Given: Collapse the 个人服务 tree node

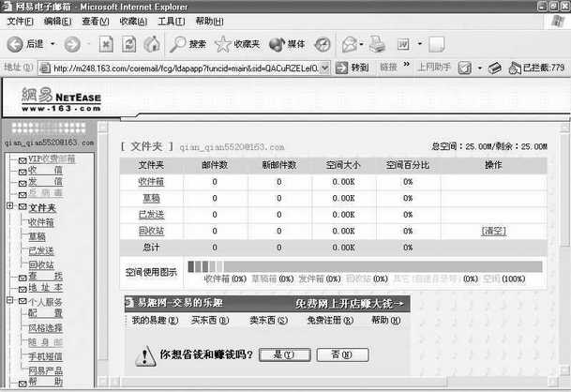Looking at the screenshot, I should pos(9,302).
